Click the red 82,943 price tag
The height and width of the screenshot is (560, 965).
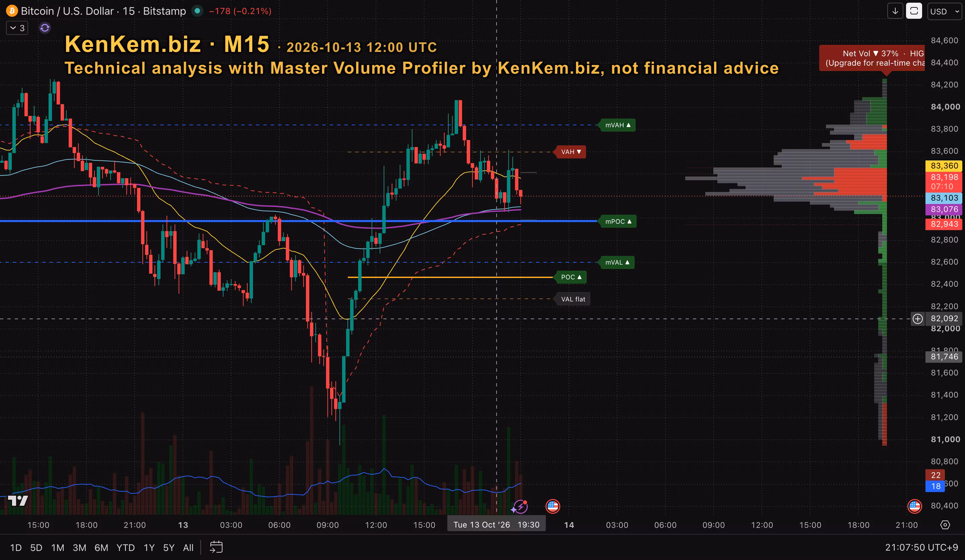click(x=944, y=224)
